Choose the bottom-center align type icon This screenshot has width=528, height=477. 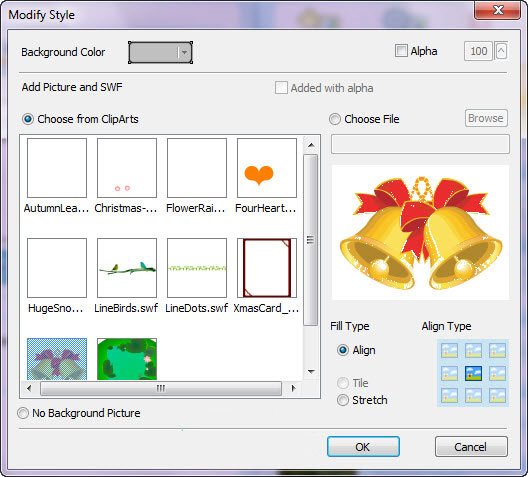pos(473,396)
